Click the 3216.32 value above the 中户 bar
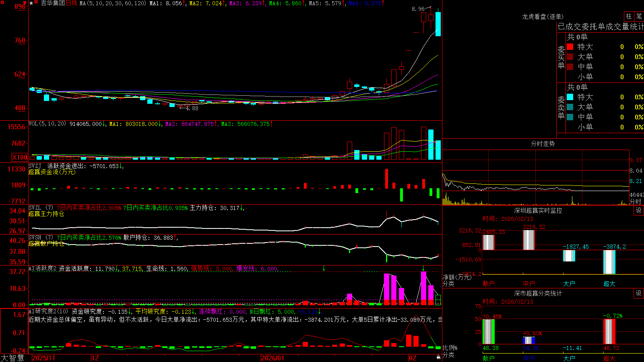Screen dimensions: 644x362 (534, 227)
